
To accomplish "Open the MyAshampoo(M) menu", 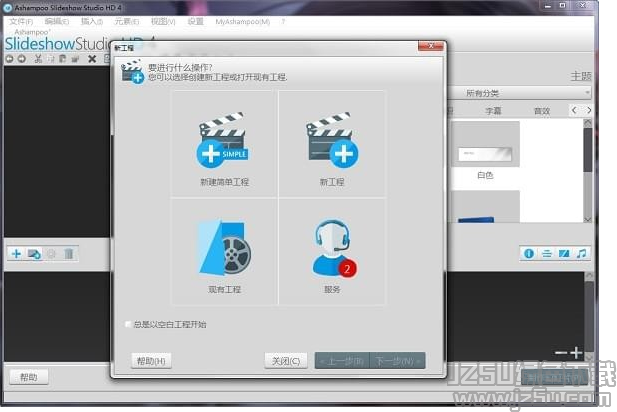I will [x=242, y=22].
